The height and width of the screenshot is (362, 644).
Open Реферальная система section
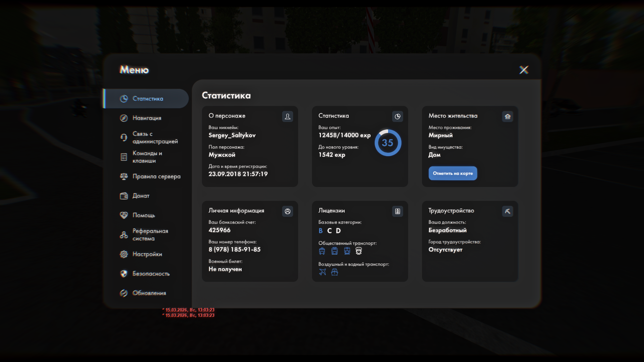pos(150,235)
